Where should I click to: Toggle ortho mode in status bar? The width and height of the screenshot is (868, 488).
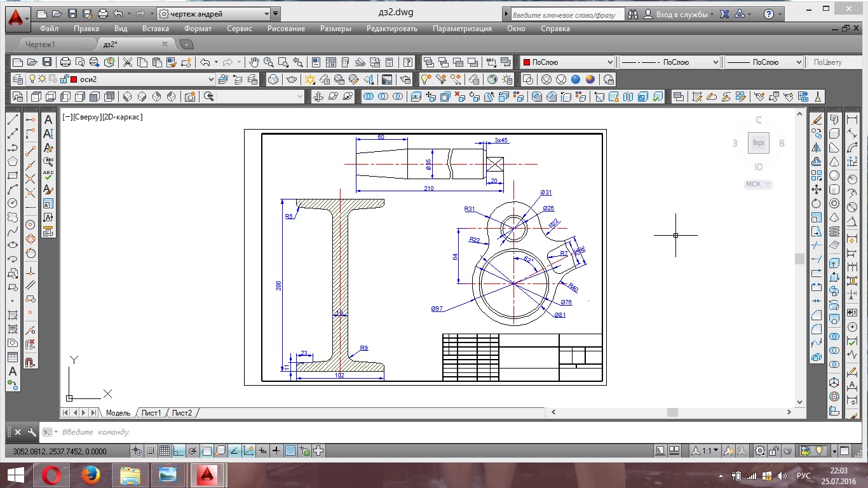tap(179, 451)
